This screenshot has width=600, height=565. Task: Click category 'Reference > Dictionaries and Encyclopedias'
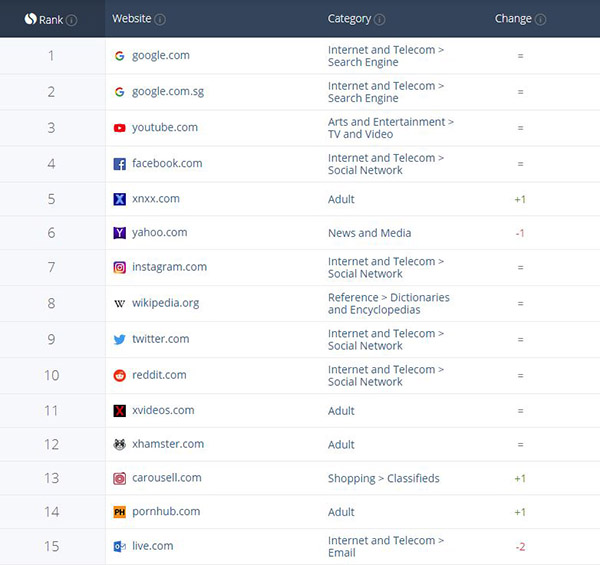click(389, 304)
